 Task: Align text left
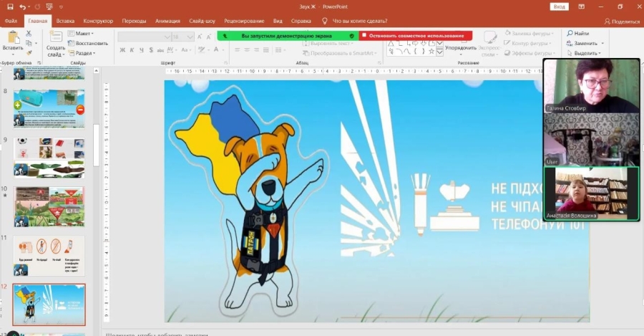click(x=238, y=50)
